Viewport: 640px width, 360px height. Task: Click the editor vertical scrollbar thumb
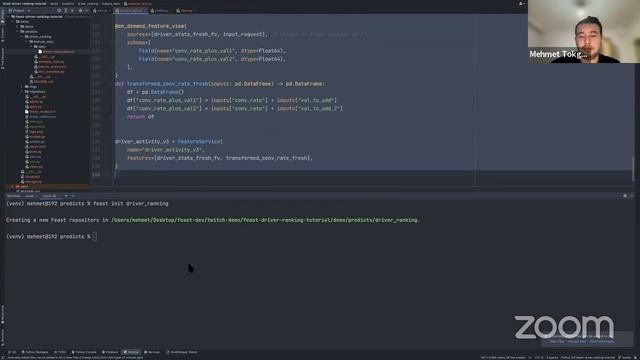[x=633, y=168]
